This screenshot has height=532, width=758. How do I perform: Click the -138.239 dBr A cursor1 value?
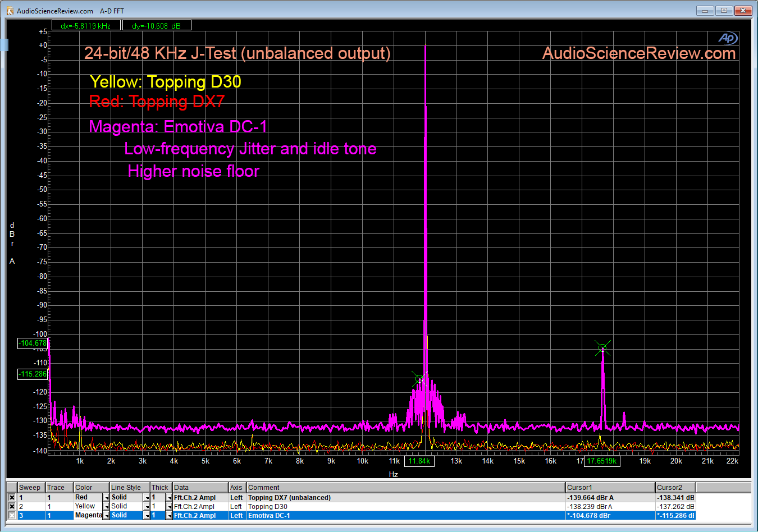pyautogui.click(x=610, y=507)
